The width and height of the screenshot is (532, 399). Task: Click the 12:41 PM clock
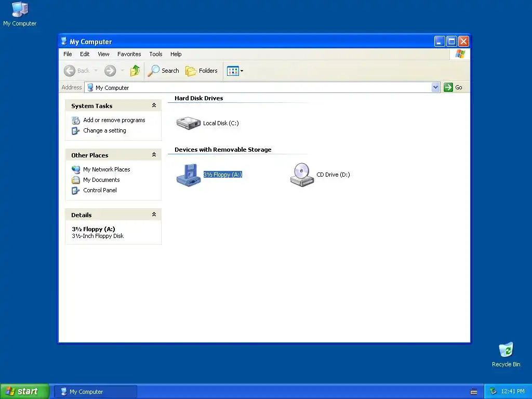point(513,391)
